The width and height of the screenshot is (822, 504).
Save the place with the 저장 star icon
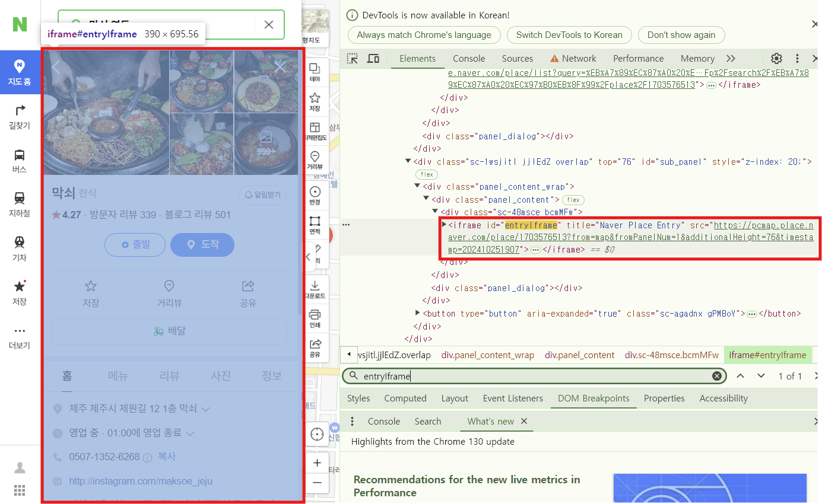pyautogui.click(x=91, y=294)
